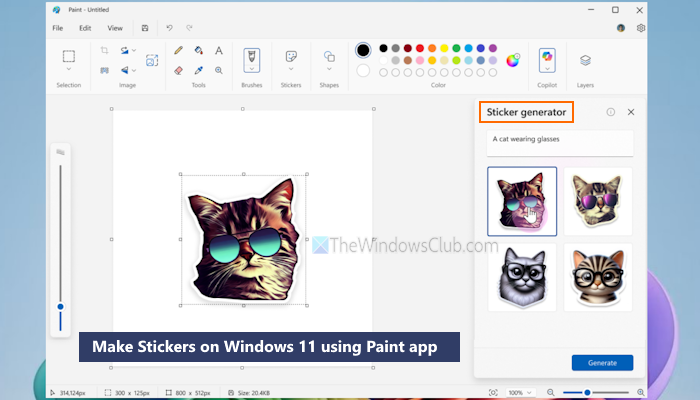
Task: Click the Generate button
Action: coord(602,362)
